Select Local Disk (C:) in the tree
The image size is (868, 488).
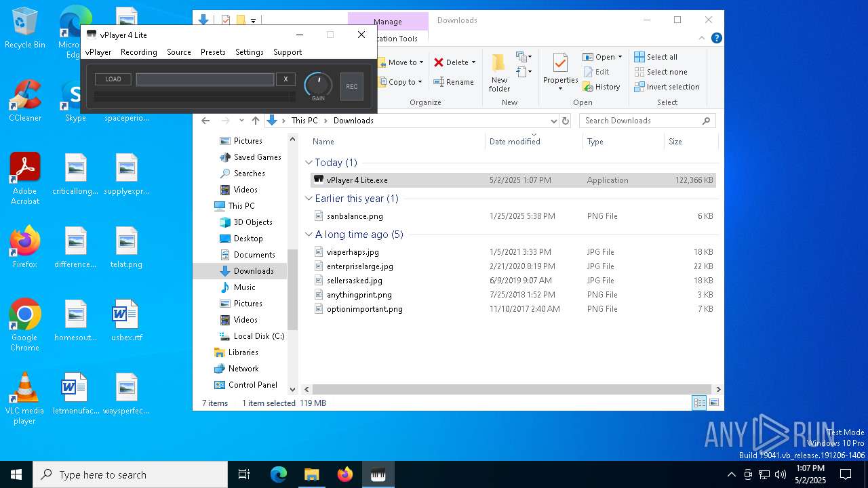point(252,336)
